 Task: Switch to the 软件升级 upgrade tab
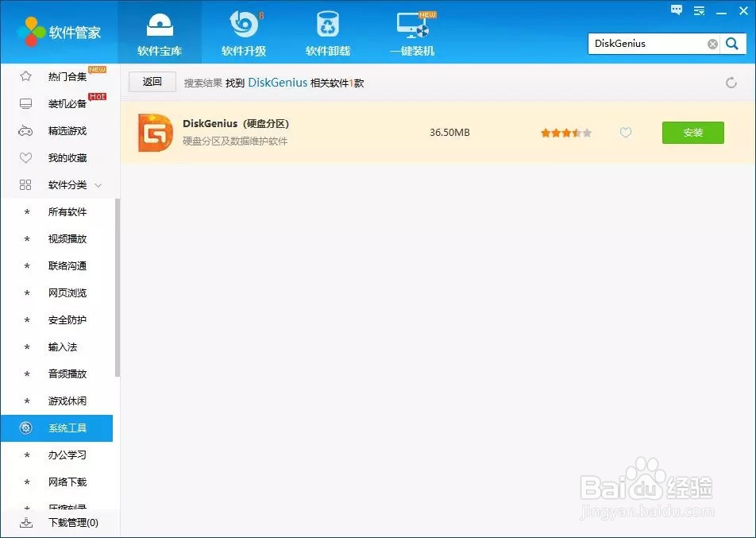(244, 32)
